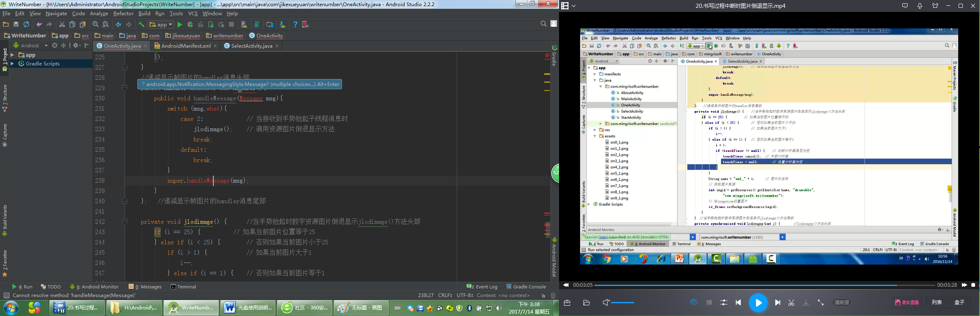980x316 pixels.
Task: Click the Save All toolbar icon
Action: pos(16,25)
